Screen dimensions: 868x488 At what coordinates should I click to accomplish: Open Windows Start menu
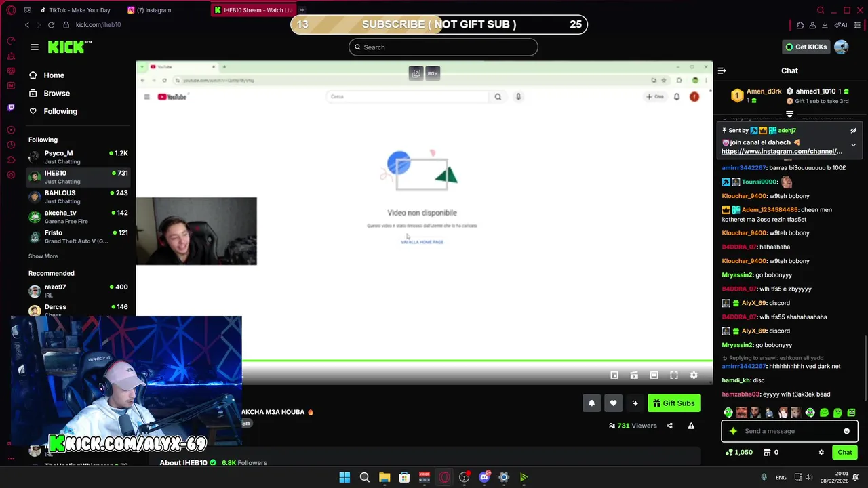(344, 477)
